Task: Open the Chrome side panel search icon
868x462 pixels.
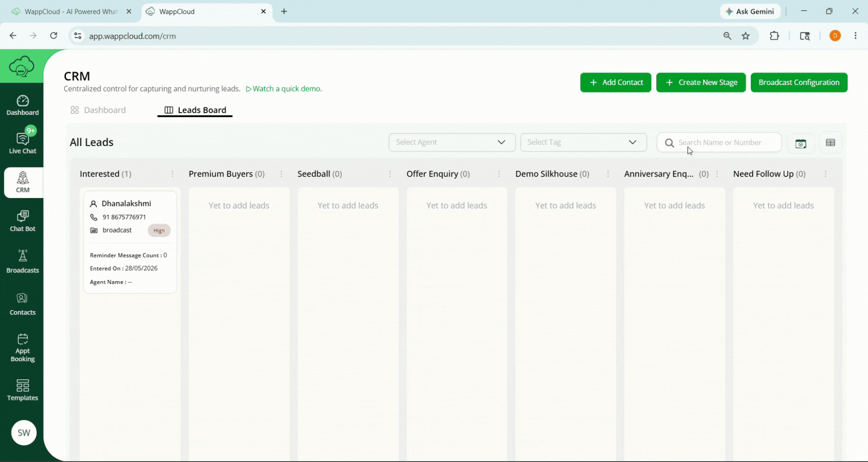Action: (x=805, y=36)
